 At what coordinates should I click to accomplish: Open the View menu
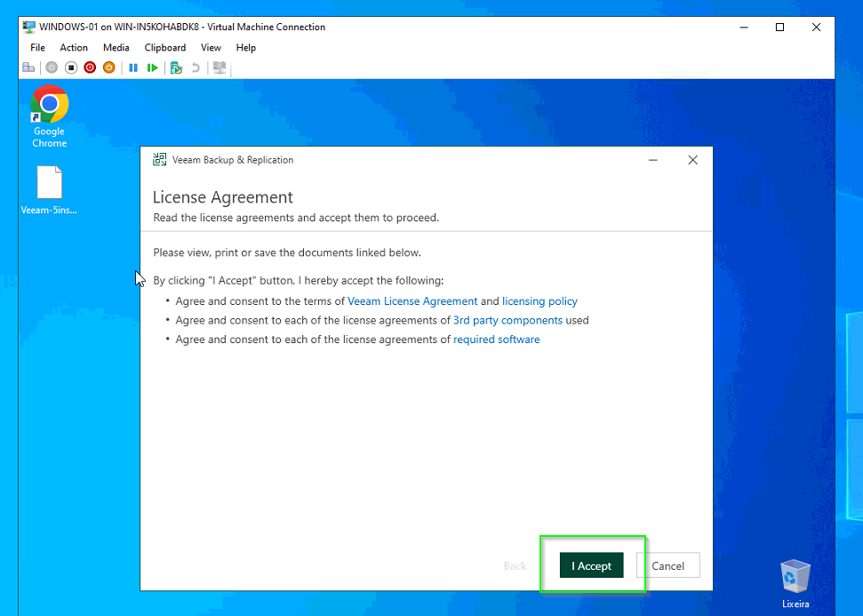point(211,48)
